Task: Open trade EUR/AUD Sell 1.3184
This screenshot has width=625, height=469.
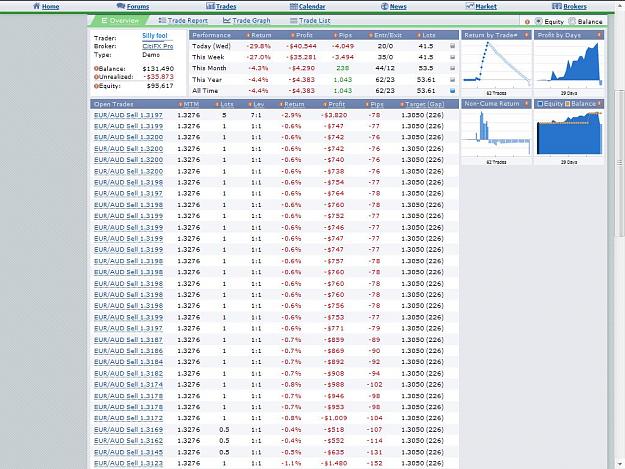Action: 128,362
